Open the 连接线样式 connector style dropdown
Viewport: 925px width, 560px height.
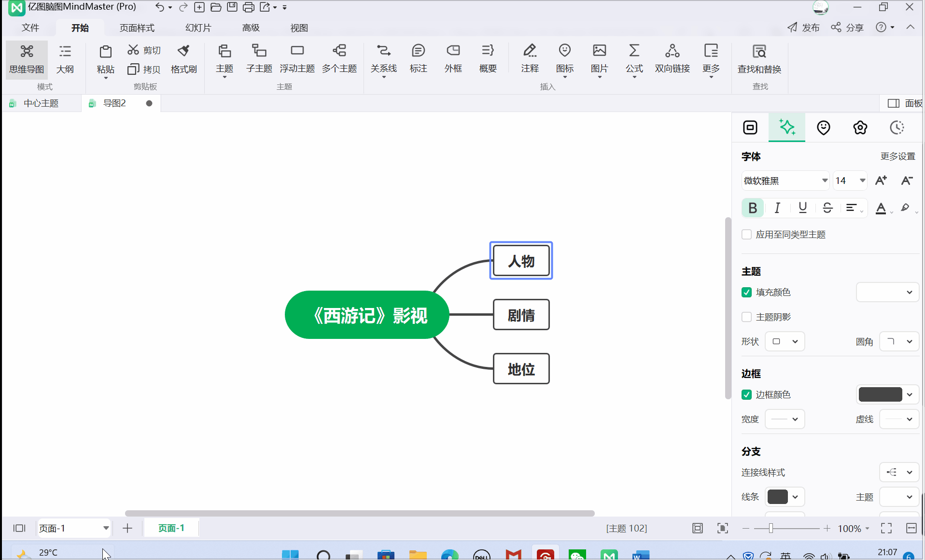(x=898, y=472)
